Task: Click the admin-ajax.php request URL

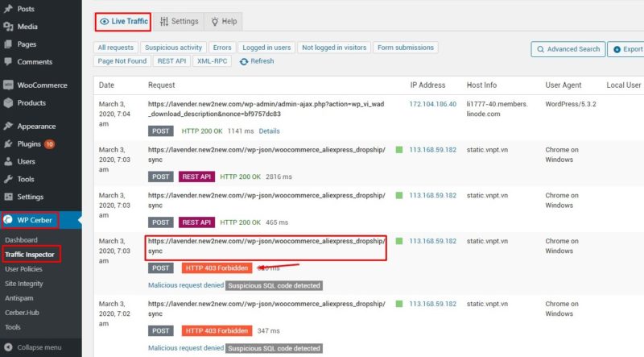Action: click(266, 109)
